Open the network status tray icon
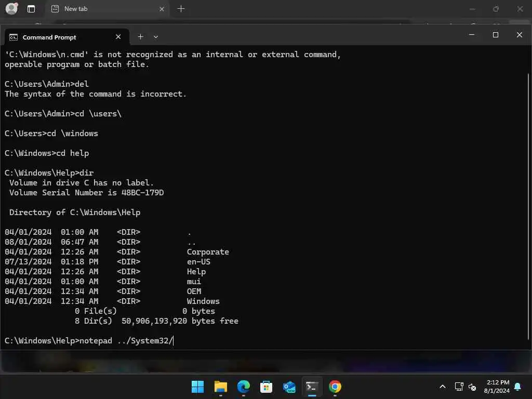Image resolution: width=532 pixels, height=399 pixels. pyautogui.click(x=459, y=387)
